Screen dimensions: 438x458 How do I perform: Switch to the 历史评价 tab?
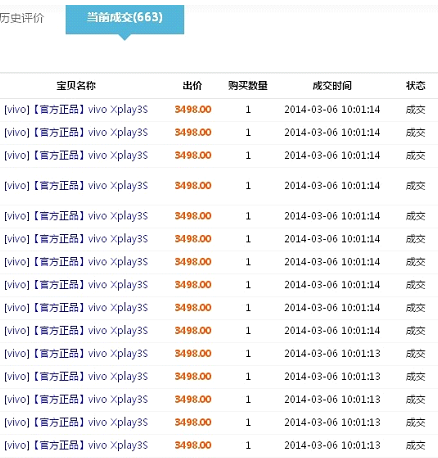click(22, 18)
